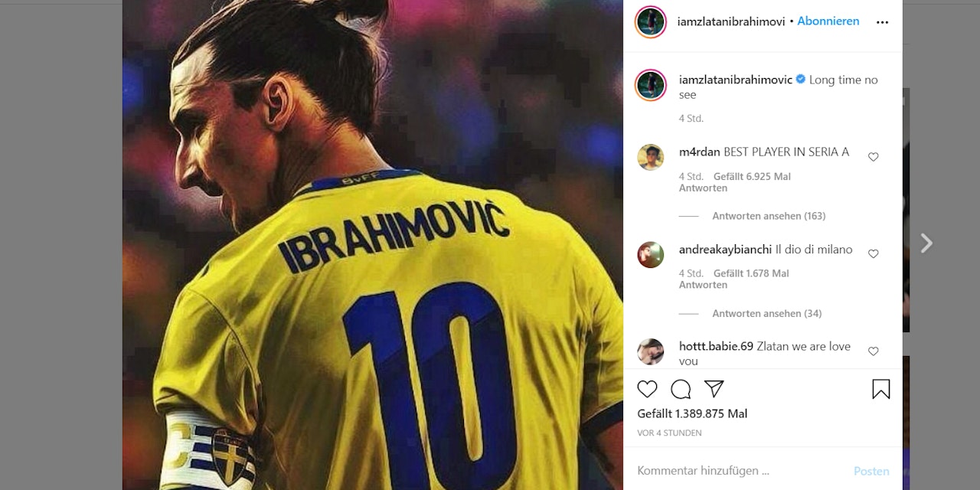The height and width of the screenshot is (490, 980).
Task: Open m4rdan's profile picture
Action: click(x=651, y=157)
